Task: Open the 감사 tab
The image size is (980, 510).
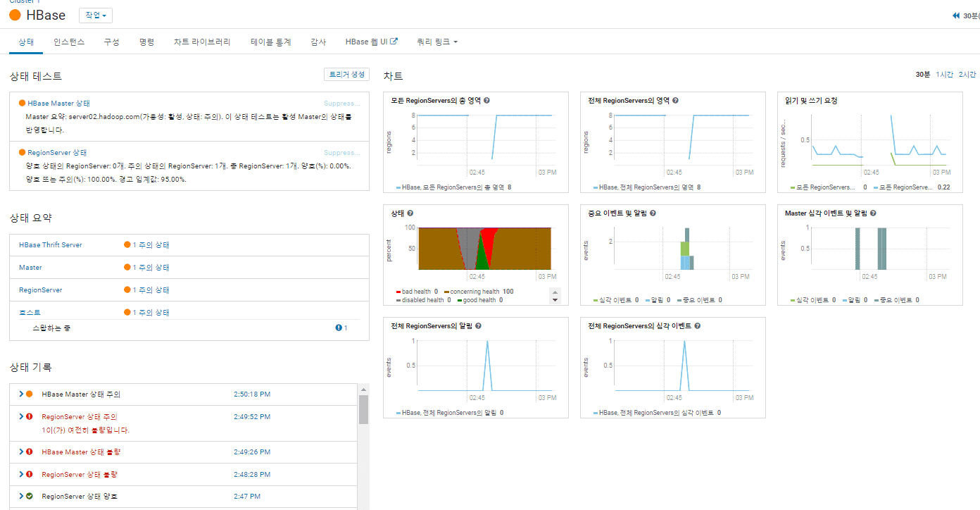Action: point(318,42)
